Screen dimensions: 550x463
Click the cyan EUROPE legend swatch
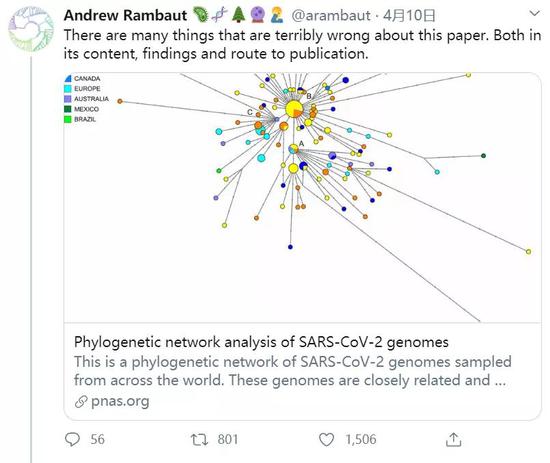click(68, 89)
